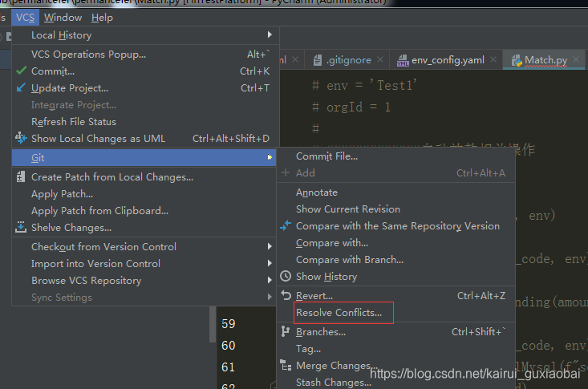588x389 pixels.
Task: Select Update Project... menu item
Action: coord(145,87)
